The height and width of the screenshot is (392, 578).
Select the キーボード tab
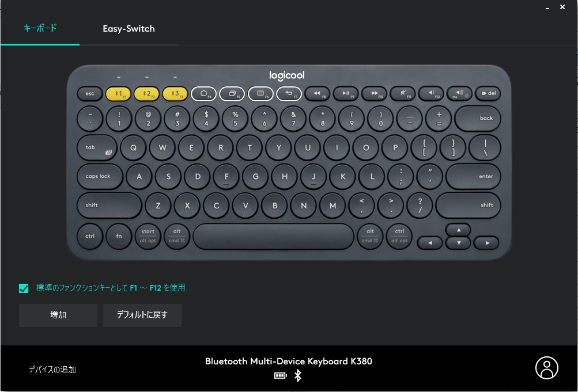click(40, 28)
